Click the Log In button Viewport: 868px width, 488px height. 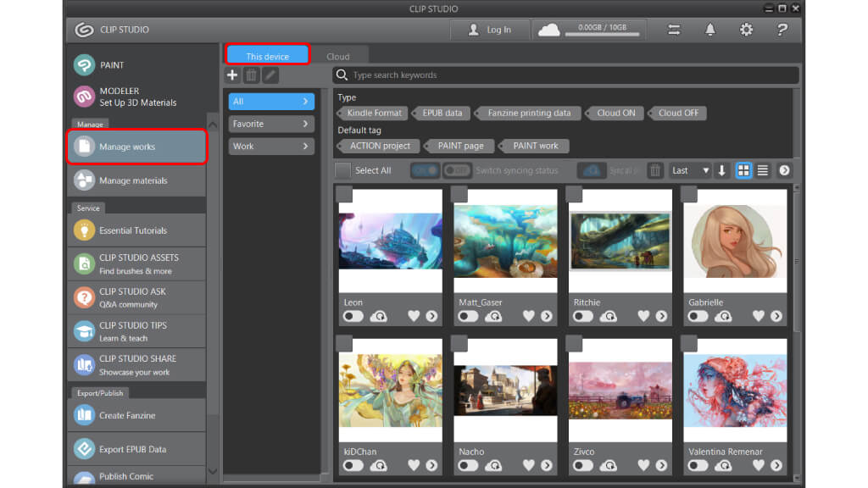[x=490, y=30]
